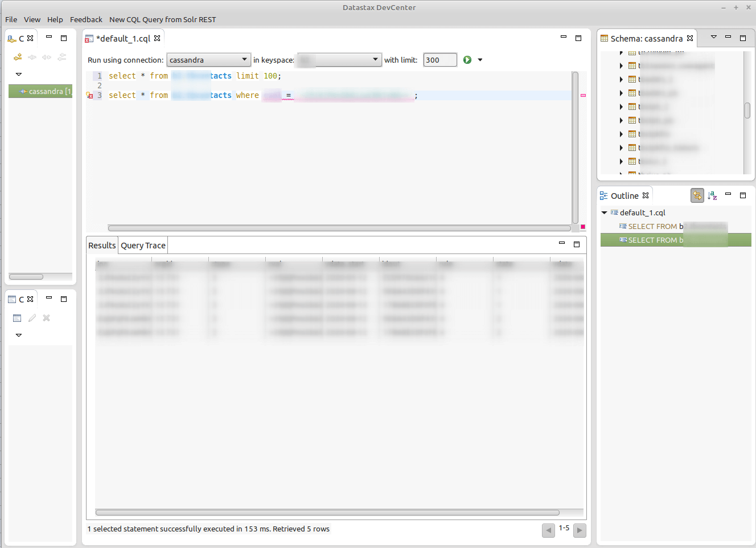Open the View menu
756x548 pixels.
[32, 19]
